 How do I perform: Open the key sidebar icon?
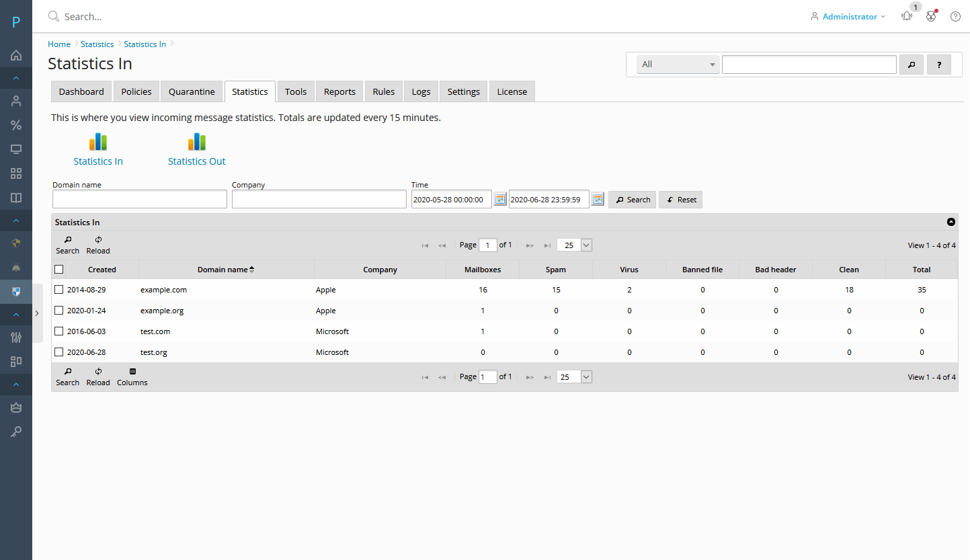tap(16, 432)
